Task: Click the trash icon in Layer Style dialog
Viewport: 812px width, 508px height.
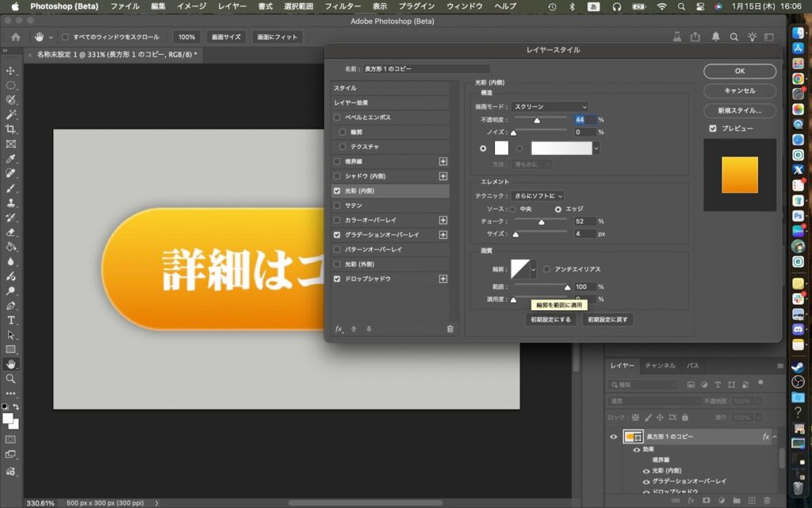Action: (450, 329)
